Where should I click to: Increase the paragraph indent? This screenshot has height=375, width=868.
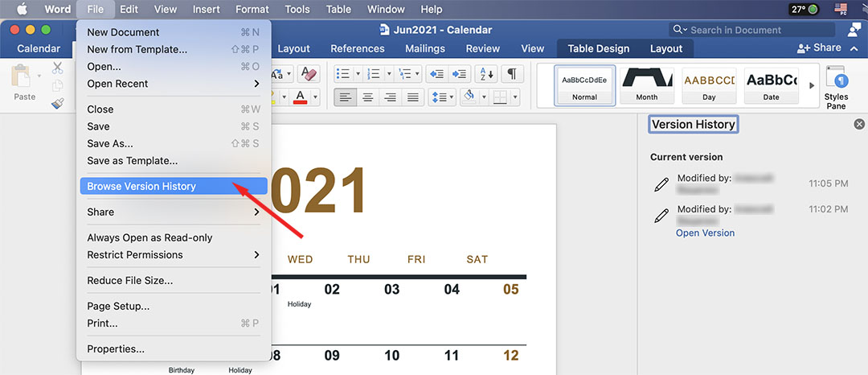[x=459, y=74]
